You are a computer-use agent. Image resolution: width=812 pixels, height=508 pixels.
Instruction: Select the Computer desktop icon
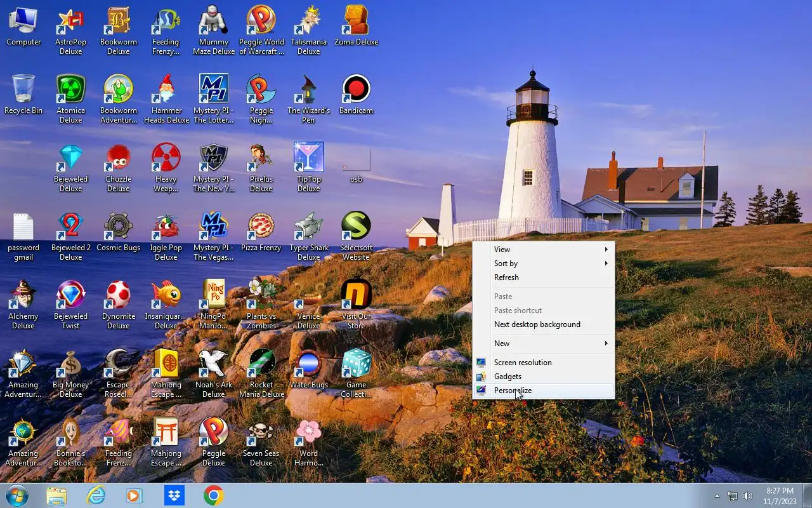[x=23, y=27]
